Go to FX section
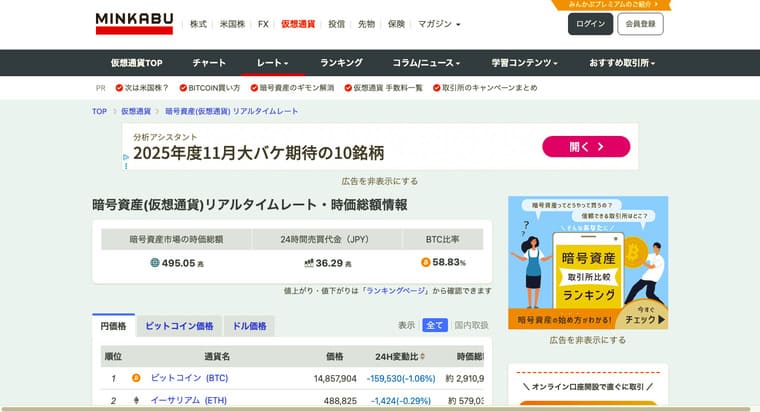The width and height of the screenshot is (760, 412). 263,24
